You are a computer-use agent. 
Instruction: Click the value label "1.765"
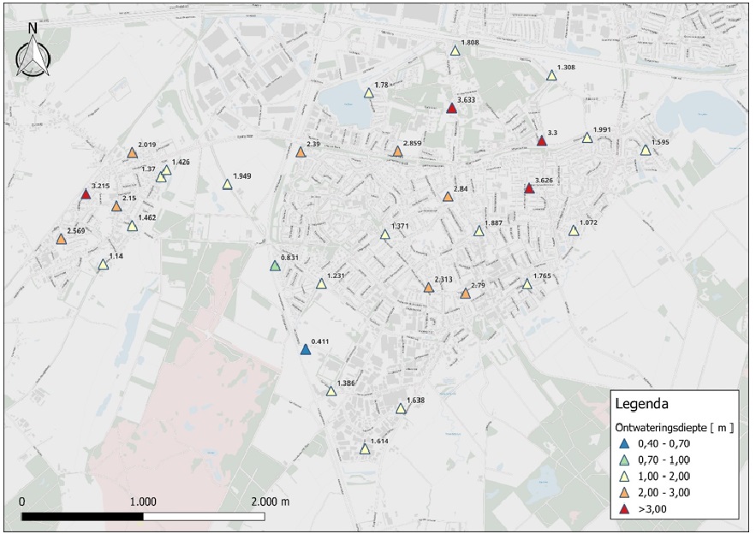point(542,276)
